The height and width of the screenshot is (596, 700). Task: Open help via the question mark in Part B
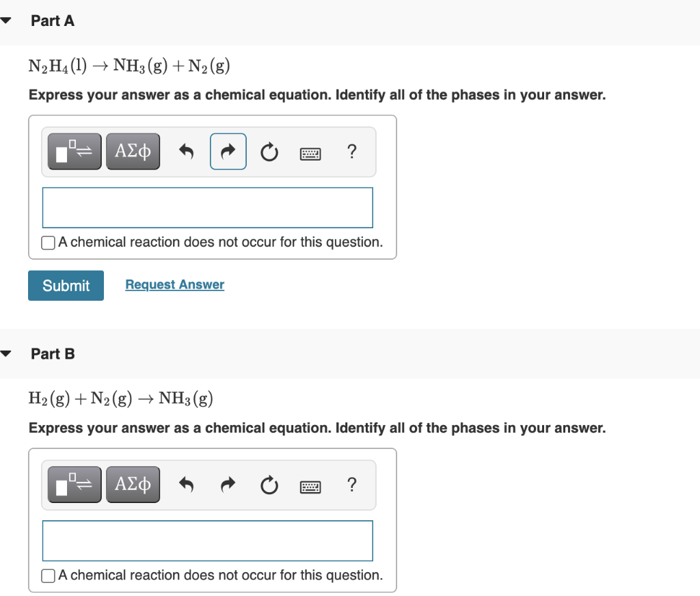click(351, 485)
